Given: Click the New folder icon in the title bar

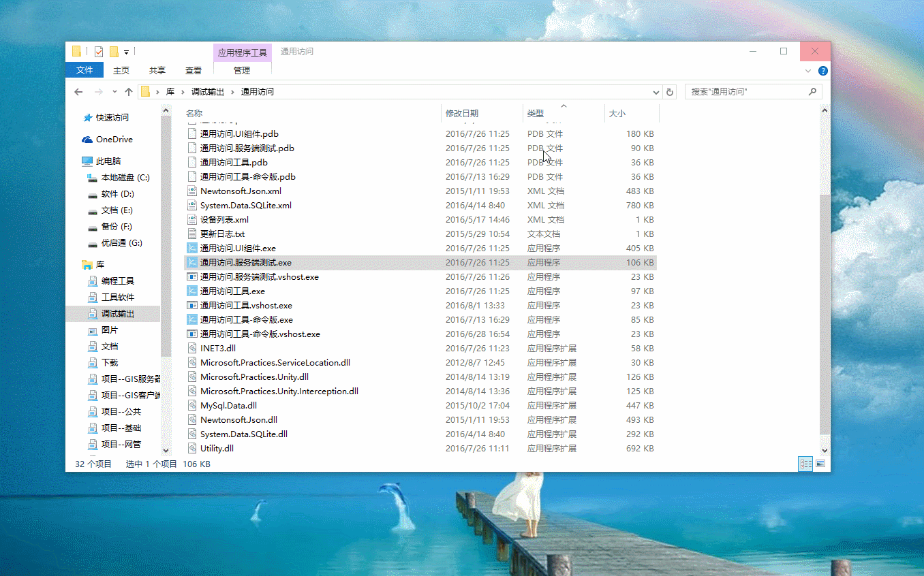Looking at the screenshot, I should click(114, 51).
